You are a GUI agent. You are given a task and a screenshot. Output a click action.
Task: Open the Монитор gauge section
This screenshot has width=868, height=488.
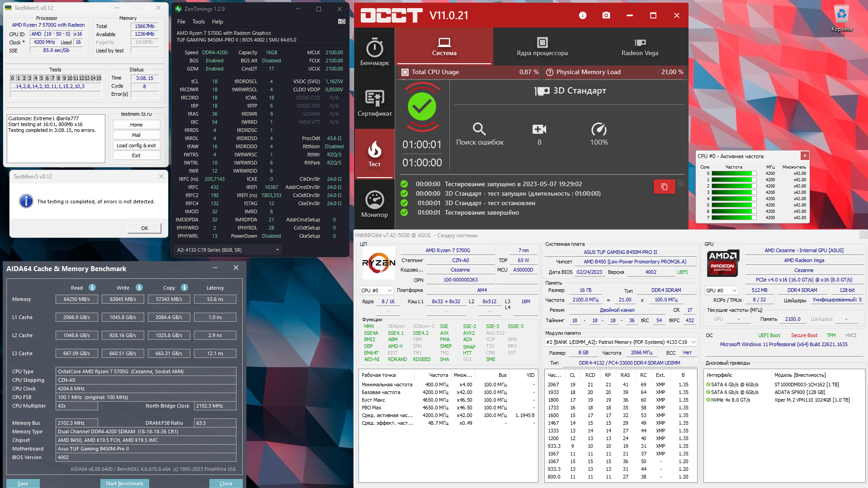click(374, 205)
